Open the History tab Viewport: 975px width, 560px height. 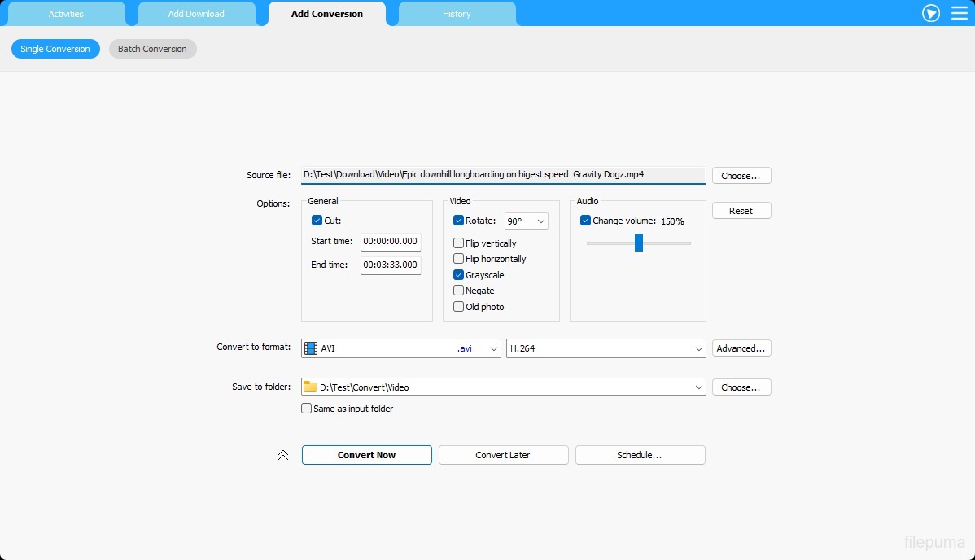point(457,14)
